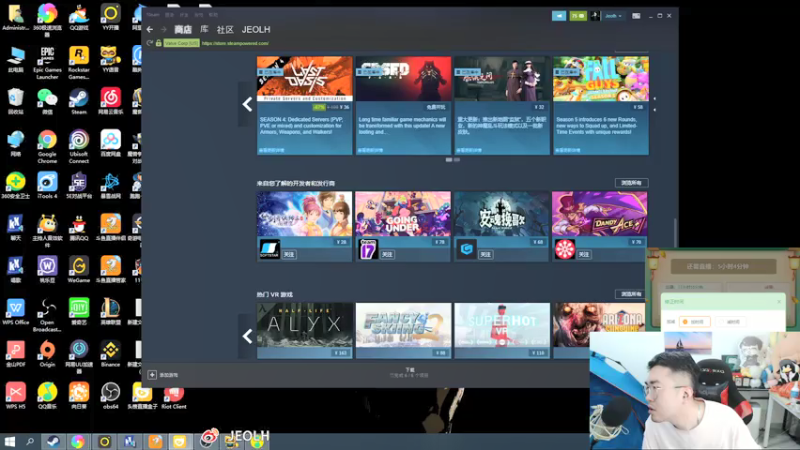Click the plus icon to add a game

point(152,375)
